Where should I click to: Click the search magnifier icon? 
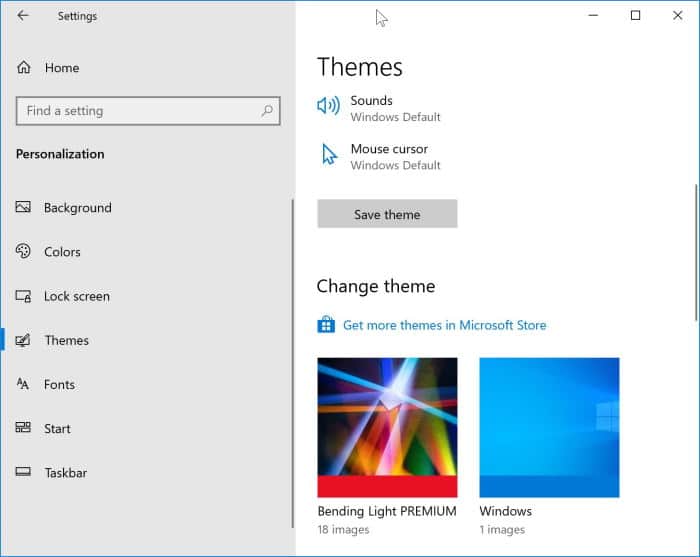coord(267,110)
